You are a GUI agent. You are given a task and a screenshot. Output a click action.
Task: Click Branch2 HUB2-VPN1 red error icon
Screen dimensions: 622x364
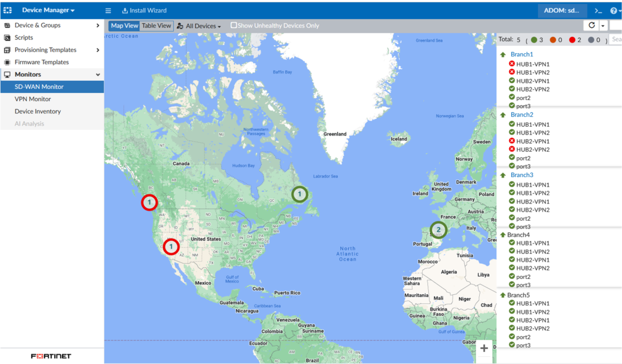(512, 141)
